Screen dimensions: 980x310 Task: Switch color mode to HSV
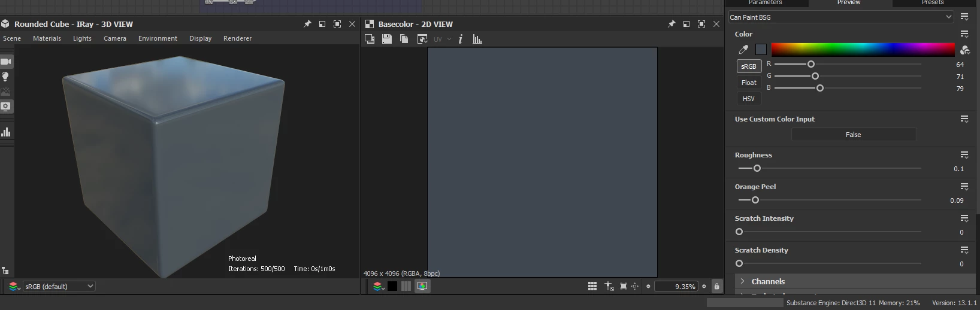click(x=749, y=99)
